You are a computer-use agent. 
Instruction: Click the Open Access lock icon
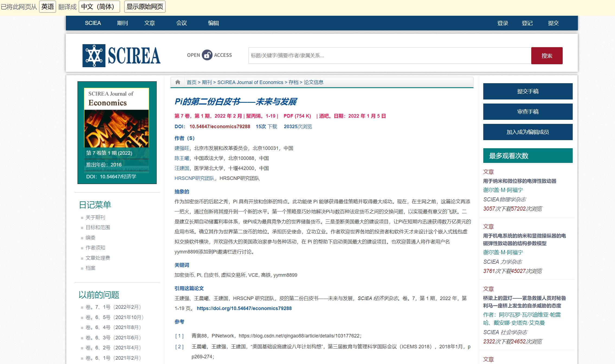click(207, 55)
